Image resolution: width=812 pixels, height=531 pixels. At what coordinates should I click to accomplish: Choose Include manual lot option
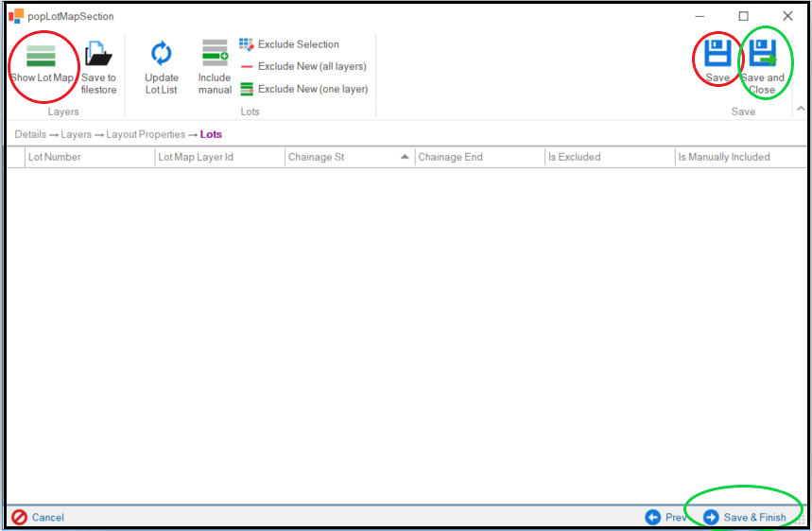coord(215,67)
